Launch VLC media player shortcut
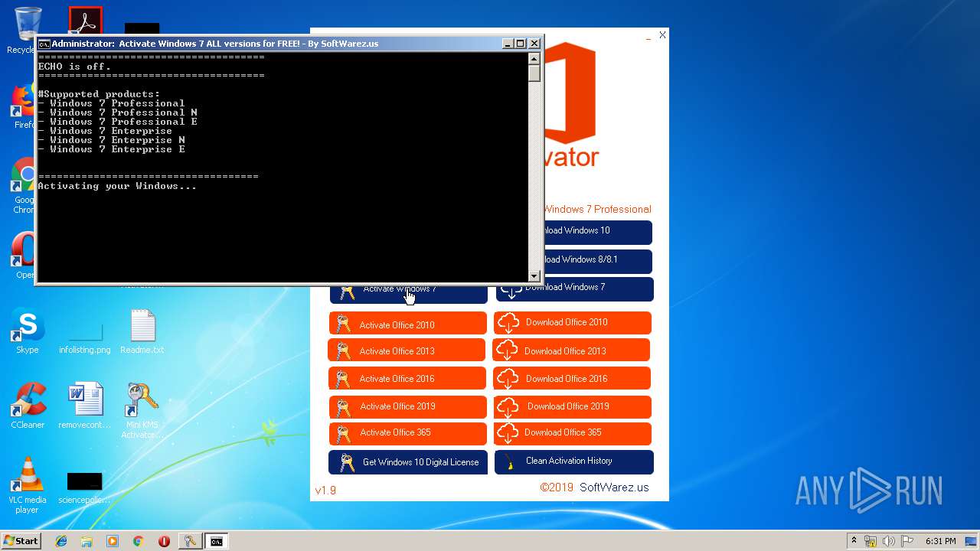The width and height of the screenshot is (980, 551). (x=28, y=485)
